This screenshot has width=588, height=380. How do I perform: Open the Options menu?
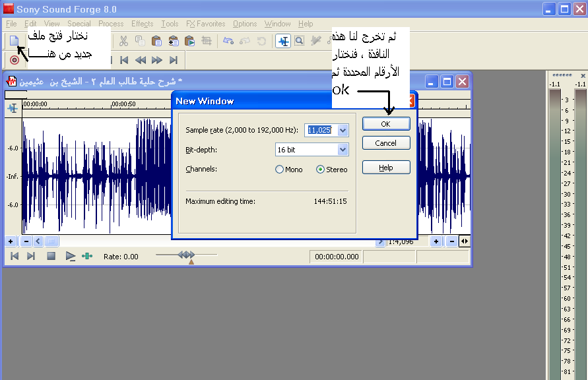tap(245, 24)
